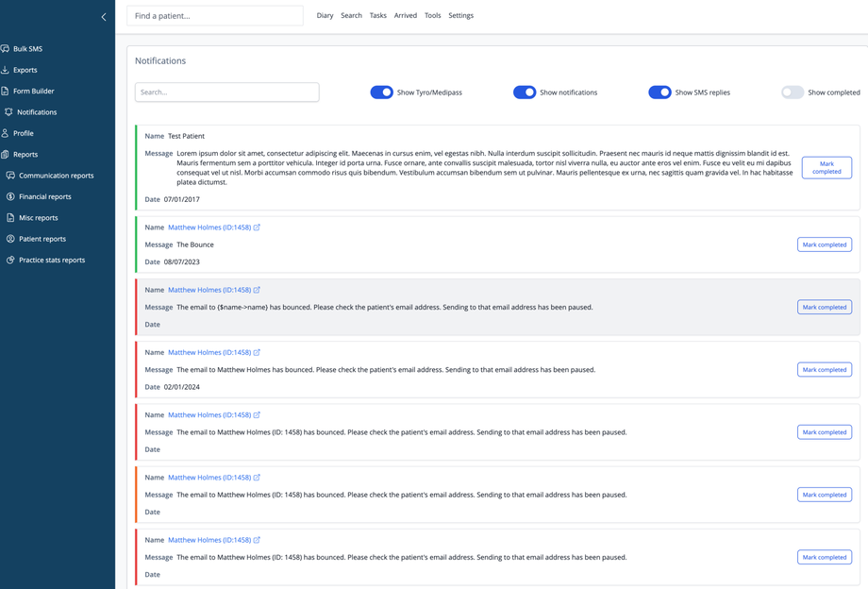Viewport: 868px width, 589px height.
Task: Click the Notifications bell icon in sidebar
Action: pyautogui.click(x=9, y=112)
